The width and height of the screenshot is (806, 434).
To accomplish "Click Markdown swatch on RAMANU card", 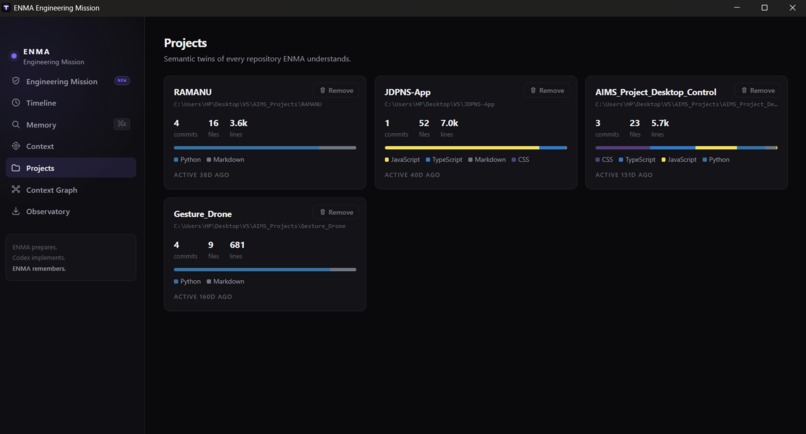I will (x=209, y=160).
